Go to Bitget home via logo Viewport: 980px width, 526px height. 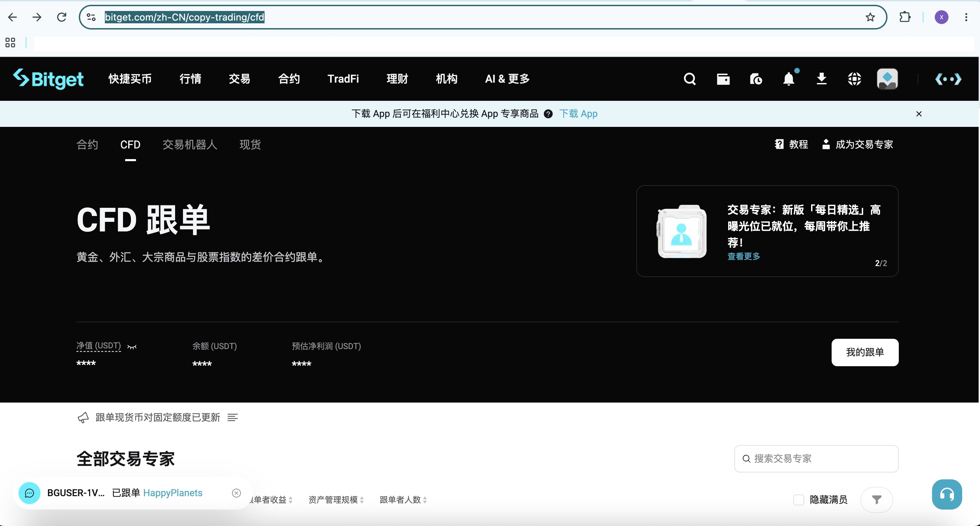(x=48, y=79)
